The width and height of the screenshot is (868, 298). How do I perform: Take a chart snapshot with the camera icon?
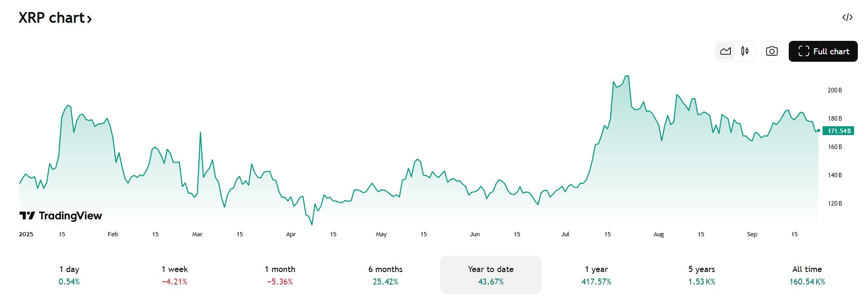point(772,51)
